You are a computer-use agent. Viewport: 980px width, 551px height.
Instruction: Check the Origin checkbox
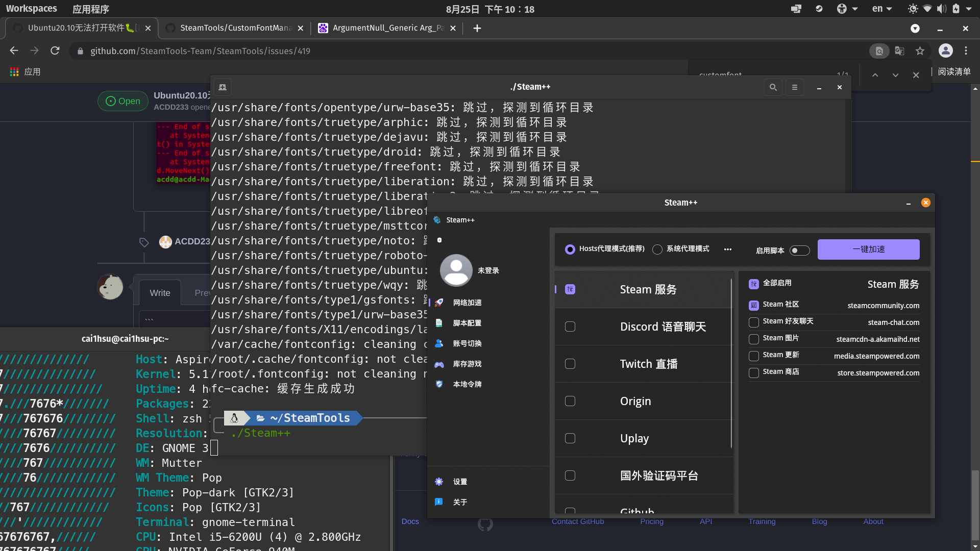pos(570,401)
